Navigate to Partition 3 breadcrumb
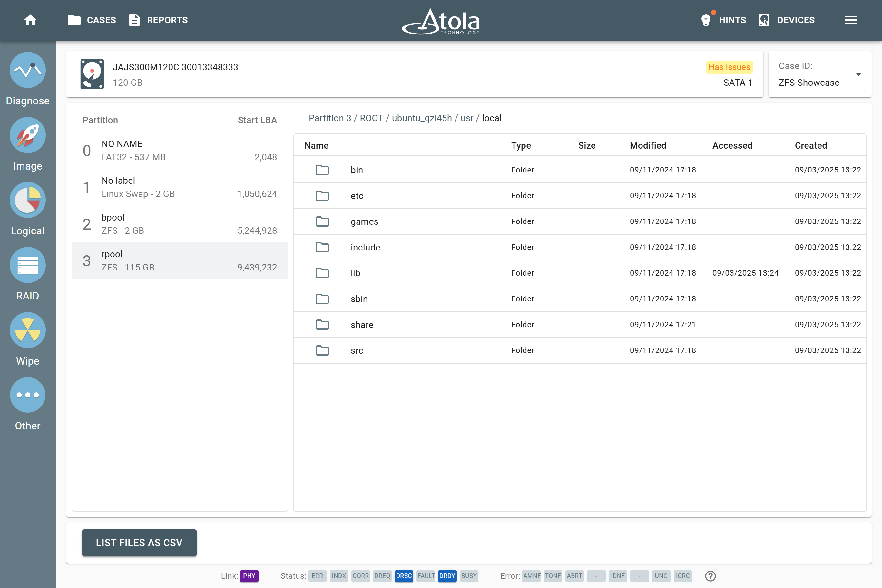 (x=330, y=118)
